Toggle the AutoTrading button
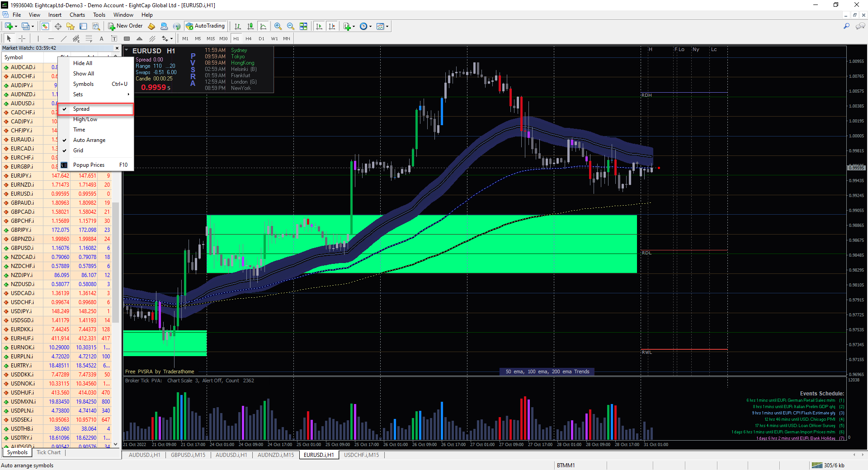 coord(205,26)
